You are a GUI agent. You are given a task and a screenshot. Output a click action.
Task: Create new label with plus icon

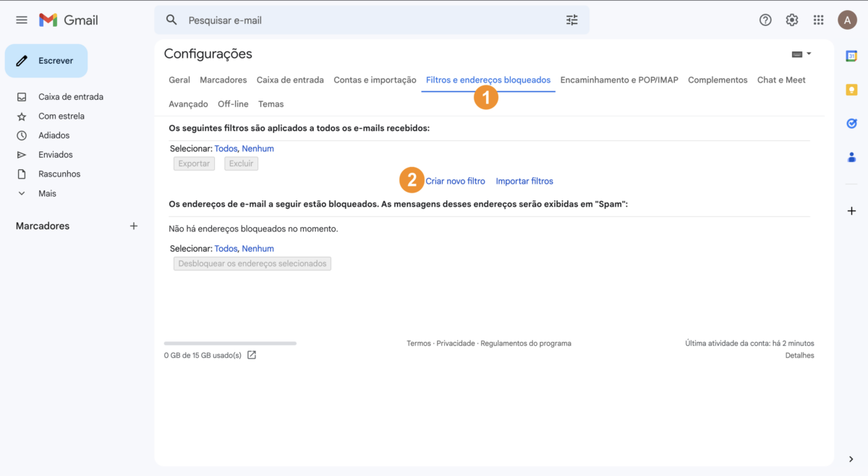[134, 226]
